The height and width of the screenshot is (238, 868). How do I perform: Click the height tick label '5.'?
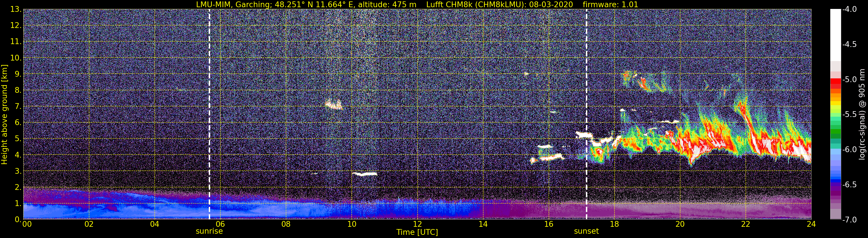[x=18, y=139]
